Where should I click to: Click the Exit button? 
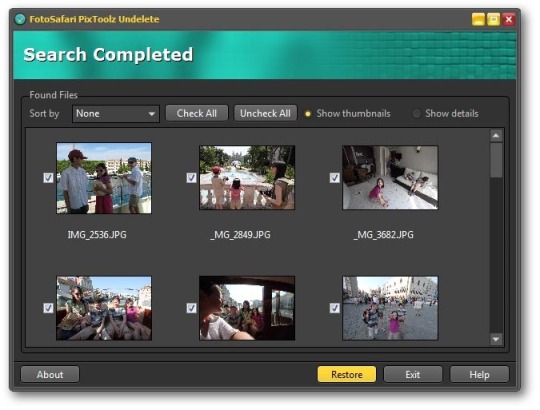pyautogui.click(x=413, y=375)
